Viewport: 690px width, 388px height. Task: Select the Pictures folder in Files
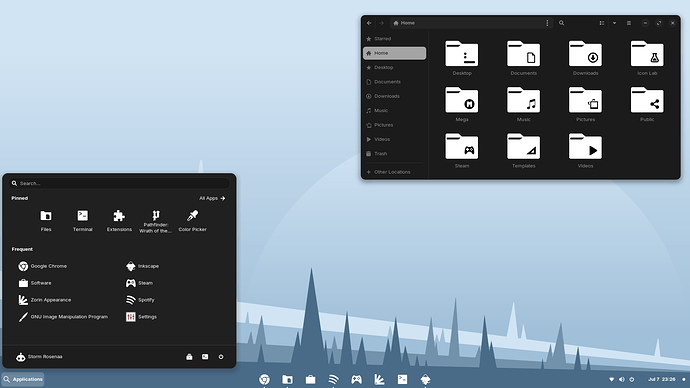click(x=585, y=104)
